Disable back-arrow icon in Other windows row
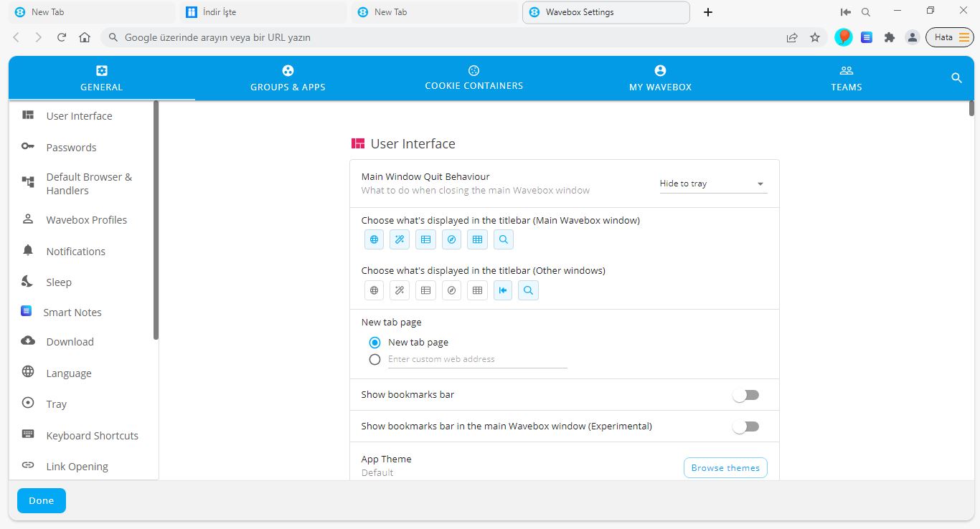This screenshot has width=980, height=529. click(503, 290)
